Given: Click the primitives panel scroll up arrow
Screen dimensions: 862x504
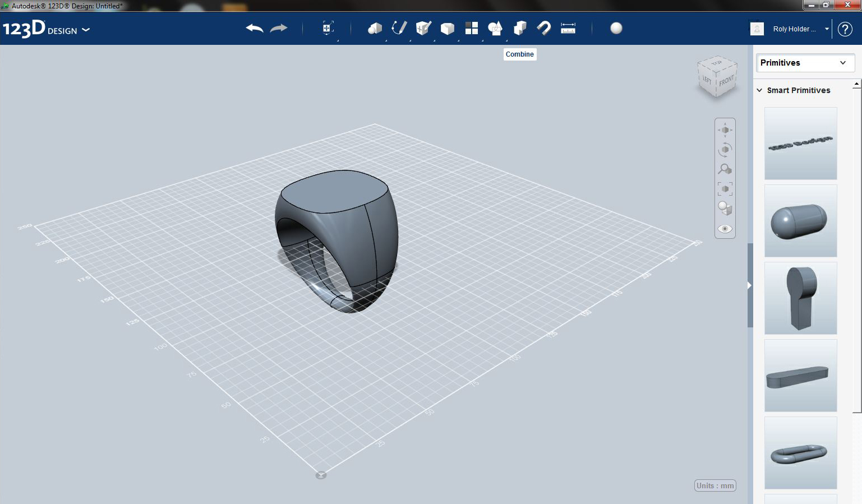Looking at the screenshot, I should coord(856,85).
